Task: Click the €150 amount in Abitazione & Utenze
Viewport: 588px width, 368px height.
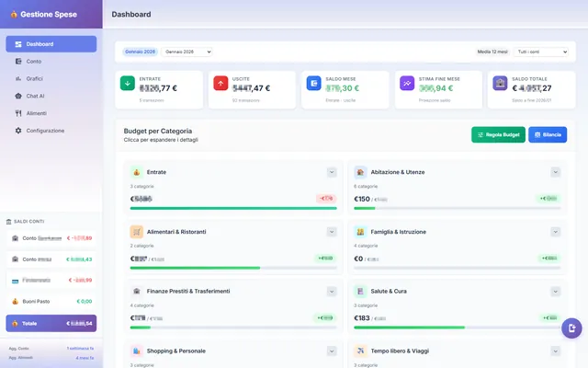Action: (x=362, y=199)
